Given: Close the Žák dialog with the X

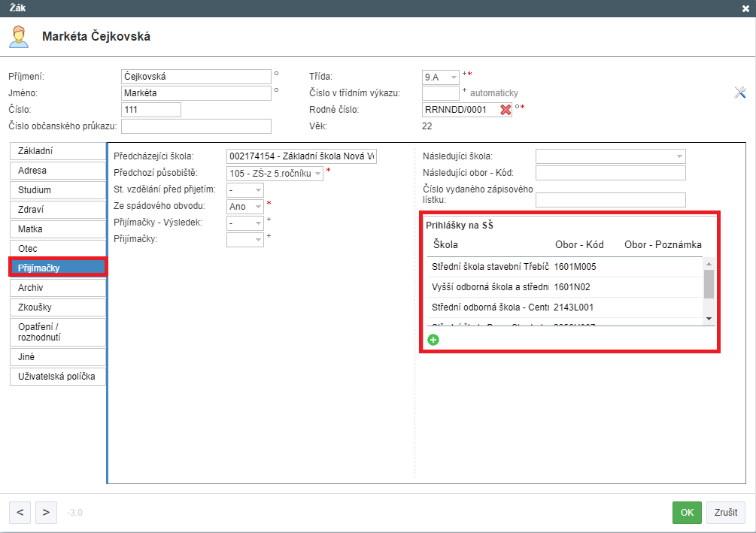Looking at the screenshot, I should (745, 9).
